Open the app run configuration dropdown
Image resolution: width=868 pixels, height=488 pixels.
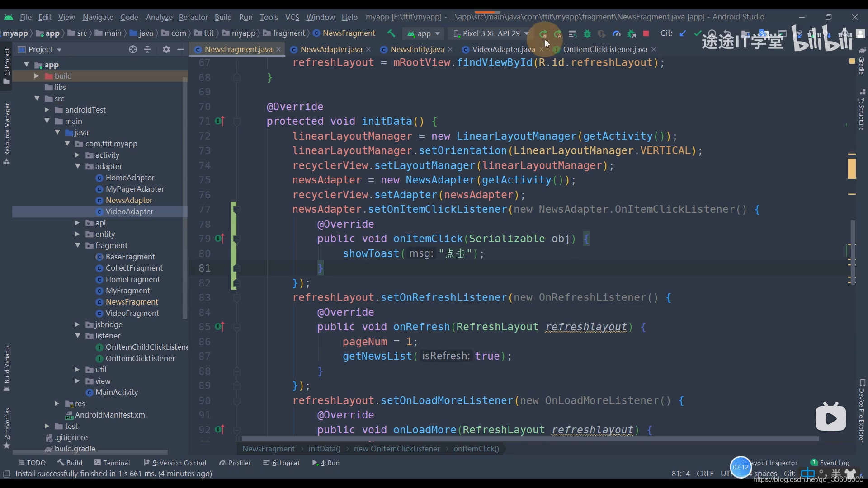[x=423, y=33]
